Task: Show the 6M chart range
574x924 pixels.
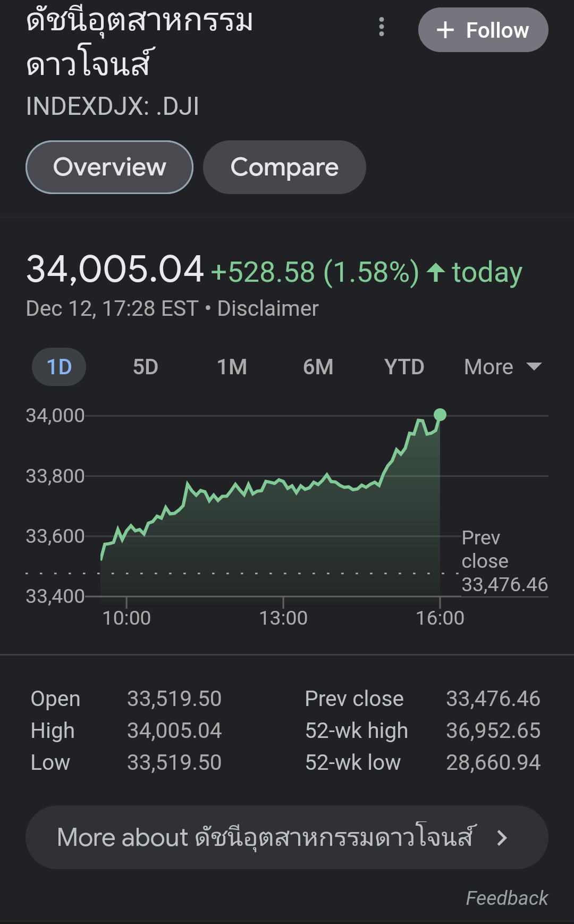Action: 318,367
